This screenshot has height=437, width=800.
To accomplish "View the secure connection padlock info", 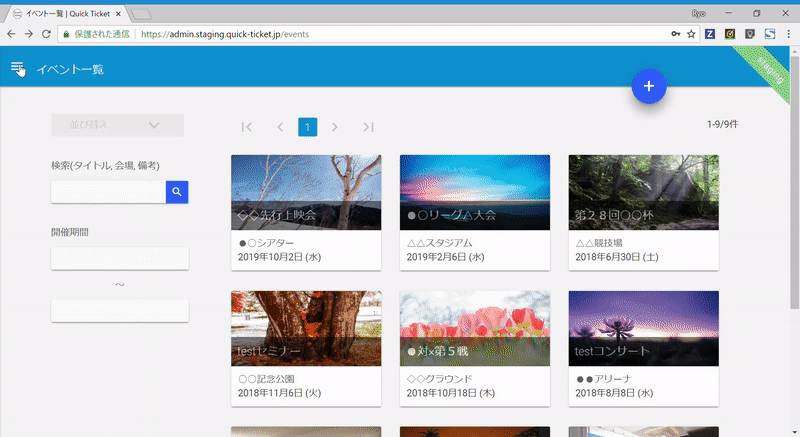I will point(66,34).
